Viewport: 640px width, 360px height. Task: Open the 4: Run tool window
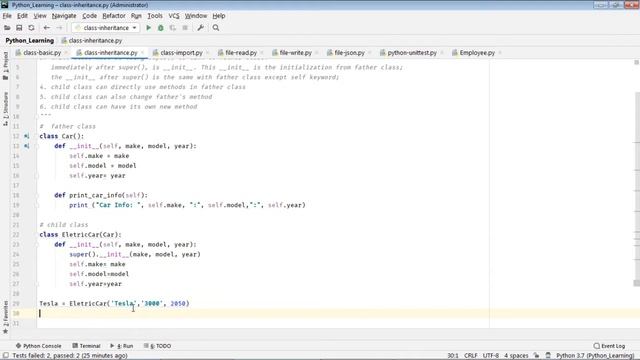122,346
